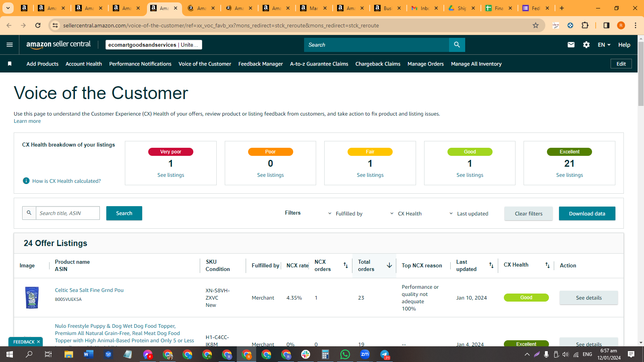Expand the Fulfilled by filter
This screenshot has width=644, height=362.
click(345, 213)
